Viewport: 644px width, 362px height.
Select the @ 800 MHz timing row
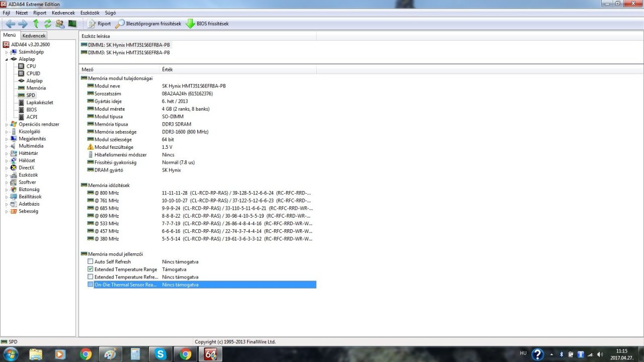(198, 193)
